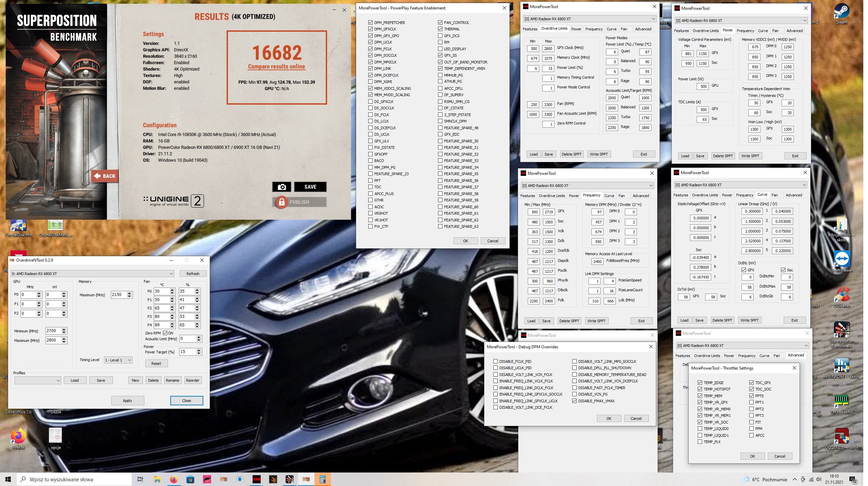Image resolution: width=868 pixels, height=486 pixels.
Task: Open Windows Start menu
Action: pyautogui.click(x=8, y=479)
